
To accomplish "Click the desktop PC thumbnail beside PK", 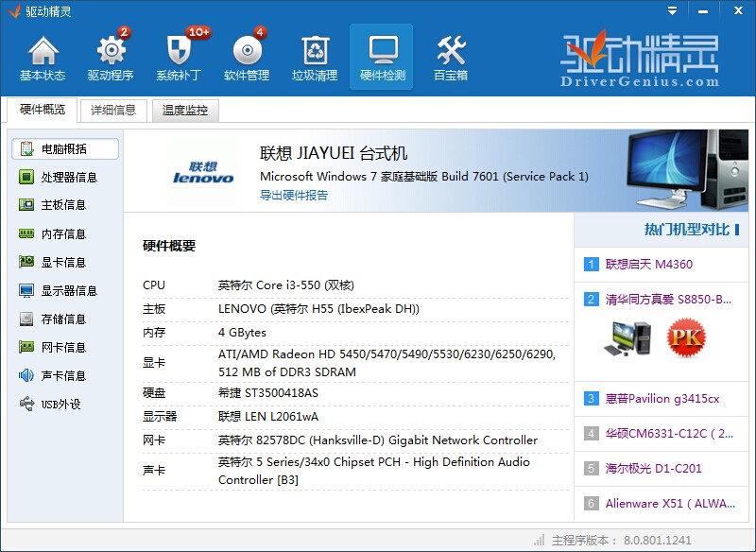I will (627, 338).
